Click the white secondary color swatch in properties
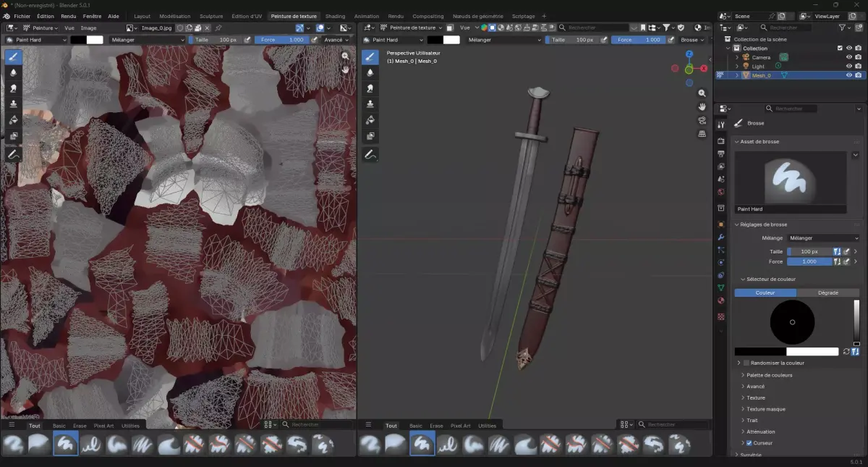Viewport: 868px width, 467px height. click(x=812, y=352)
